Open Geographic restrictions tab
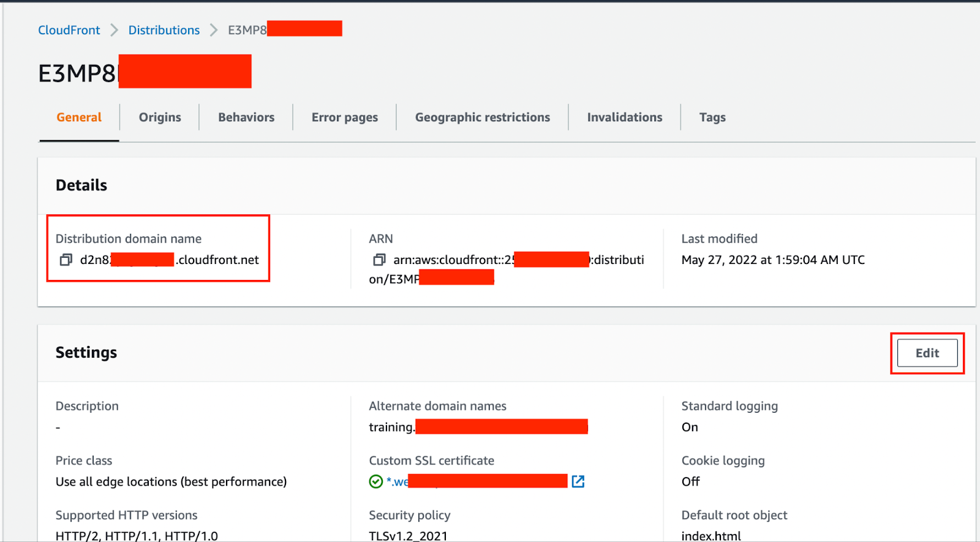This screenshot has width=980, height=542. [x=483, y=117]
